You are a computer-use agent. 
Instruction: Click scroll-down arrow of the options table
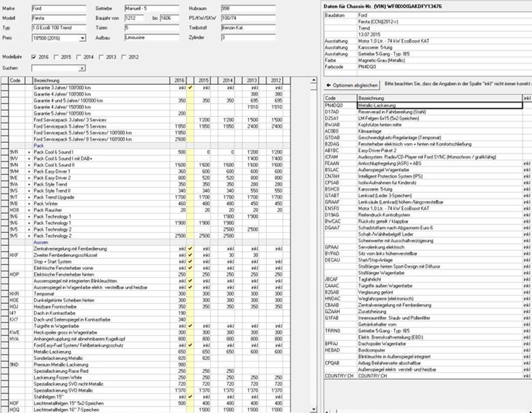click(x=313, y=409)
